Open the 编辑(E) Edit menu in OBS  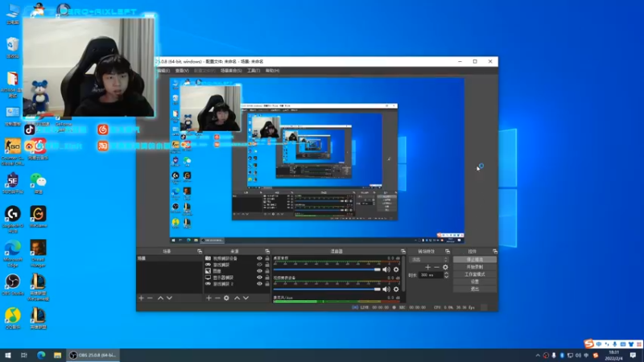(163, 71)
